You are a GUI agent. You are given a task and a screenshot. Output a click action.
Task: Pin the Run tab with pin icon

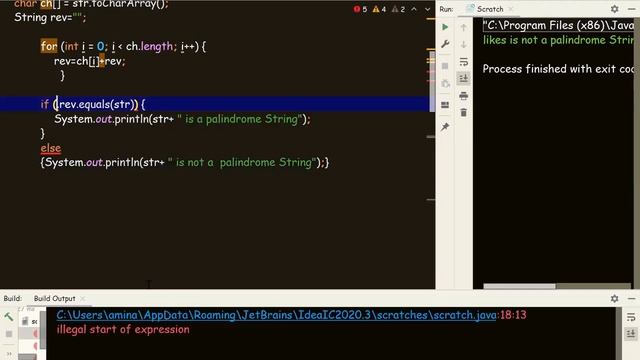445,127
